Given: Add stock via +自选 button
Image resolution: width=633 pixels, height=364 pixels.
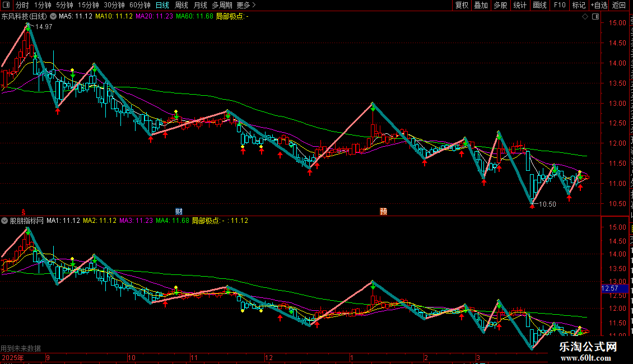Looking at the screenshot, I should pos(599,5).
